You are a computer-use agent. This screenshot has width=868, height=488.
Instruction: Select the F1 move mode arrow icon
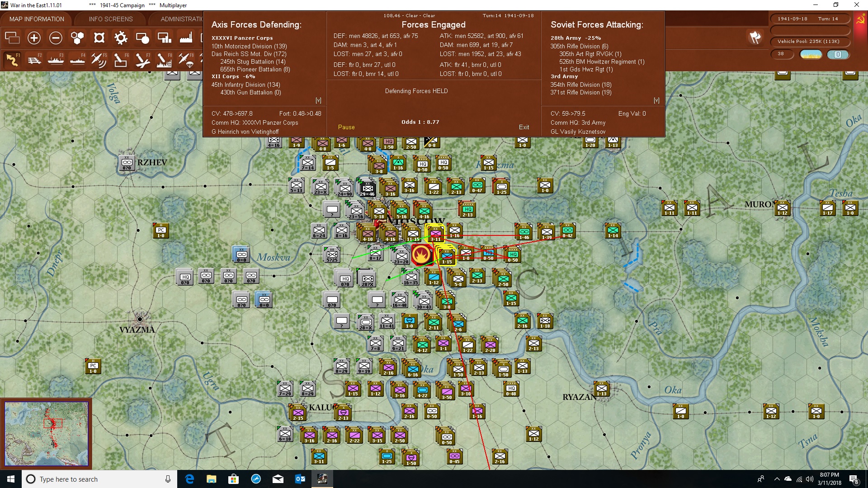(x=12, y=60)
